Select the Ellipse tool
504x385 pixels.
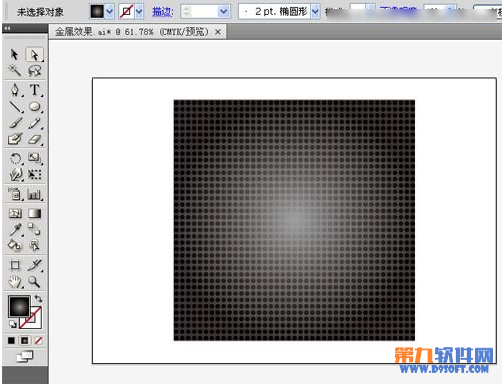tap(35, 107)
